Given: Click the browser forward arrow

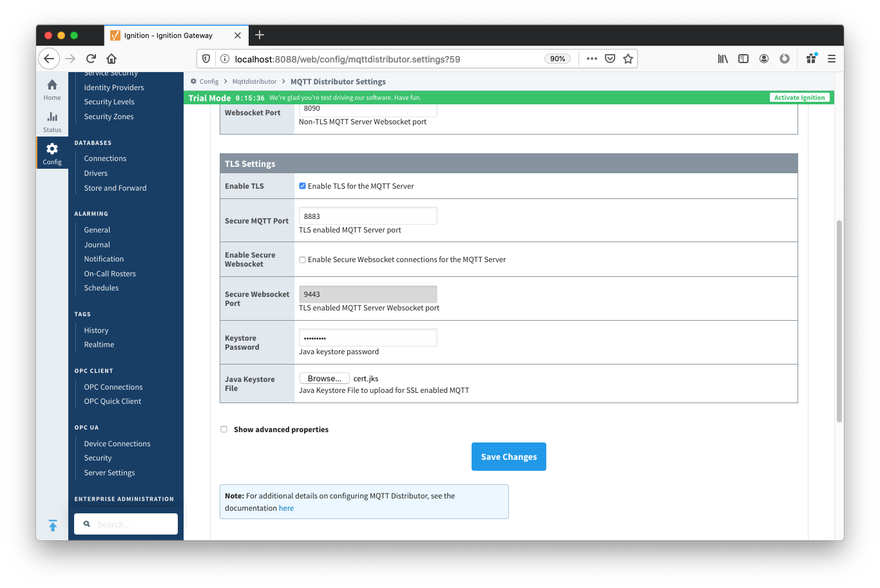Looking at the screenshot, I should (x=70, y=59).
